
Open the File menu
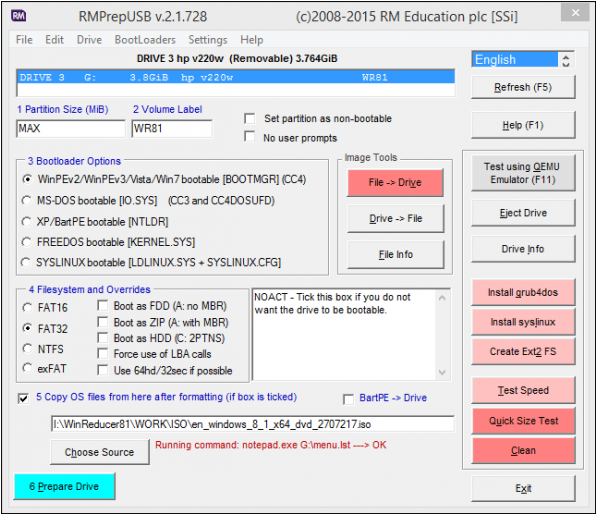coord(24,40)
